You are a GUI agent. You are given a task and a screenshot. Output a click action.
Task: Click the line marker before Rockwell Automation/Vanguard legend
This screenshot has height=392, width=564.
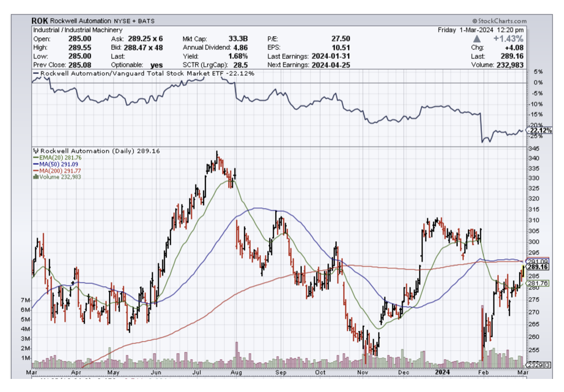[x=36, y=73]
